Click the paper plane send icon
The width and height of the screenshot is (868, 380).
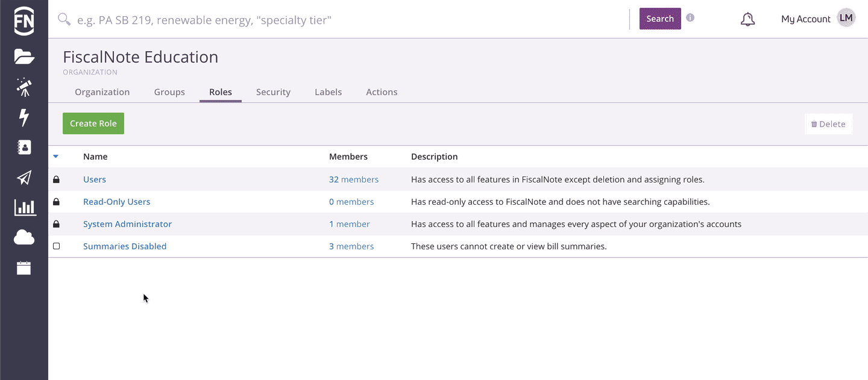pyautogui.click(x=24, y=178)
